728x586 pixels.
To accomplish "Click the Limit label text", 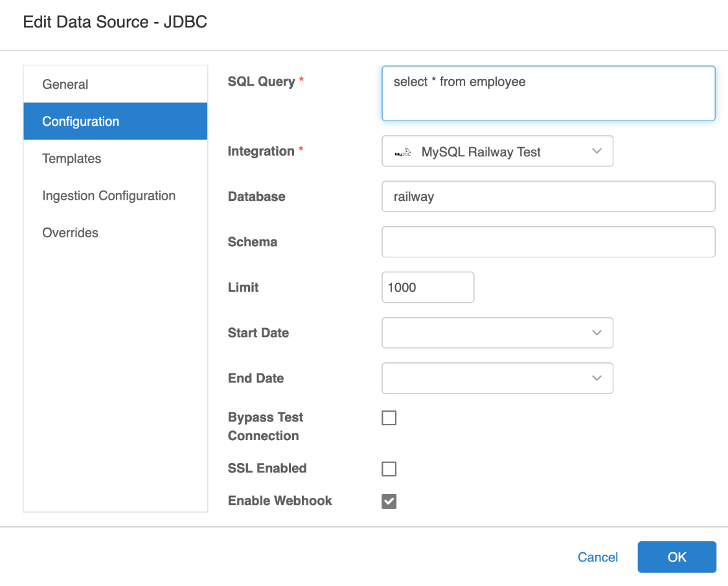I will point(243,287).
